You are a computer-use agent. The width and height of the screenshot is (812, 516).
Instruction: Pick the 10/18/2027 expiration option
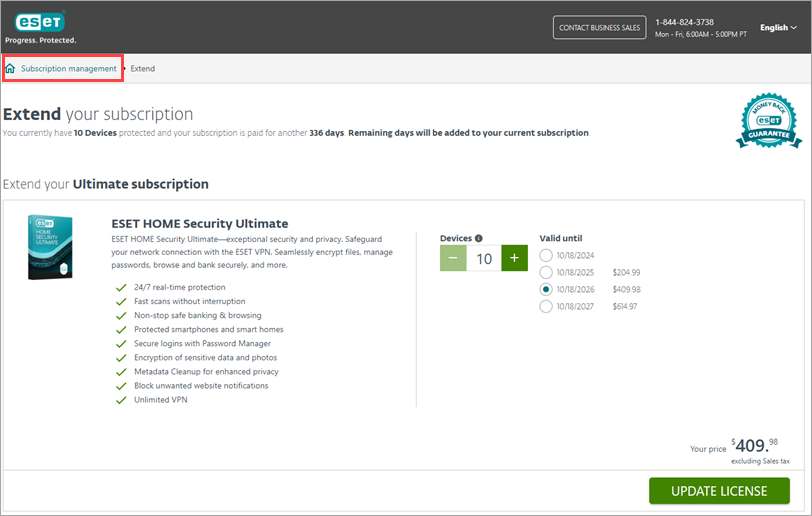(546, 306)
